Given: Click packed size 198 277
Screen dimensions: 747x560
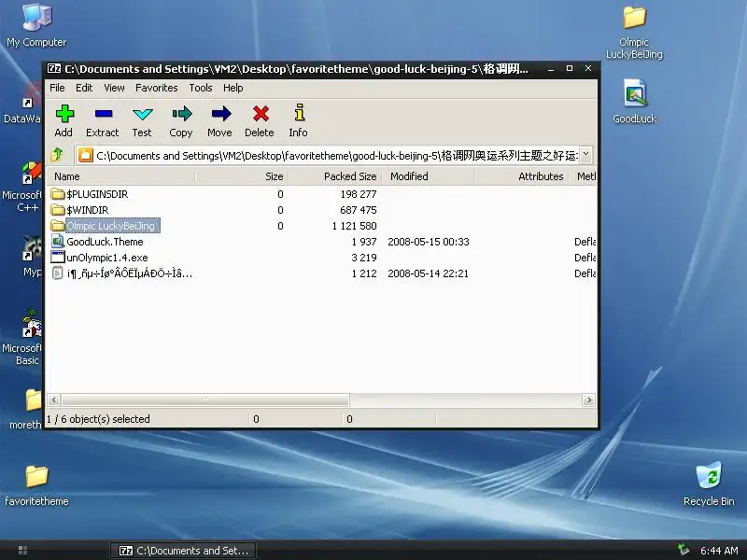Looking at the screenshot, I should pyautogui.click(x=359, y=194).
